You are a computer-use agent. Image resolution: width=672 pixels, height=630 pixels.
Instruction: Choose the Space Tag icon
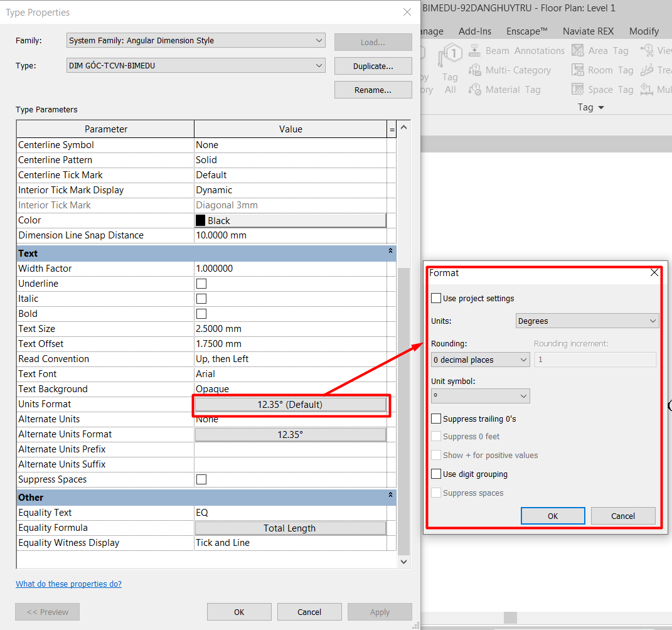[x=578, y=90]
